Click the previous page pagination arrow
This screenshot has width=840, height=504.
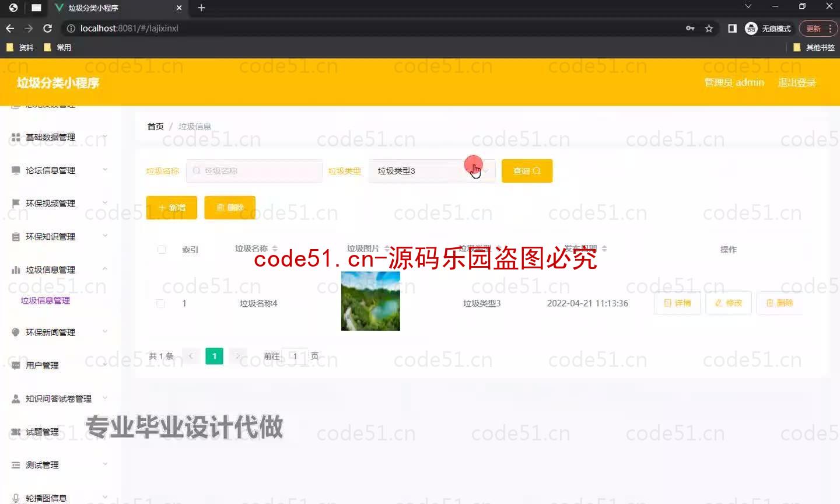tap(191, 356)
